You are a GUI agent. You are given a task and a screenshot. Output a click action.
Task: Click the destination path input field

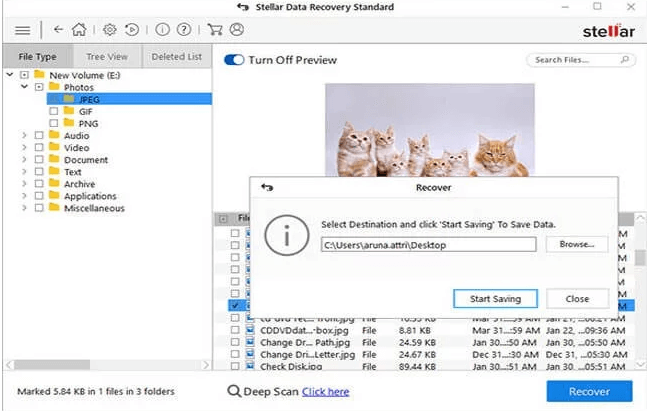coord(428,245)
